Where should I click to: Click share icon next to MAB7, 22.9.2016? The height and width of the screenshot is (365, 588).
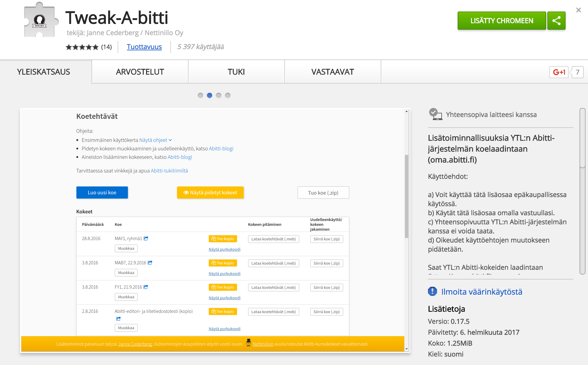(x=150, y=263)
